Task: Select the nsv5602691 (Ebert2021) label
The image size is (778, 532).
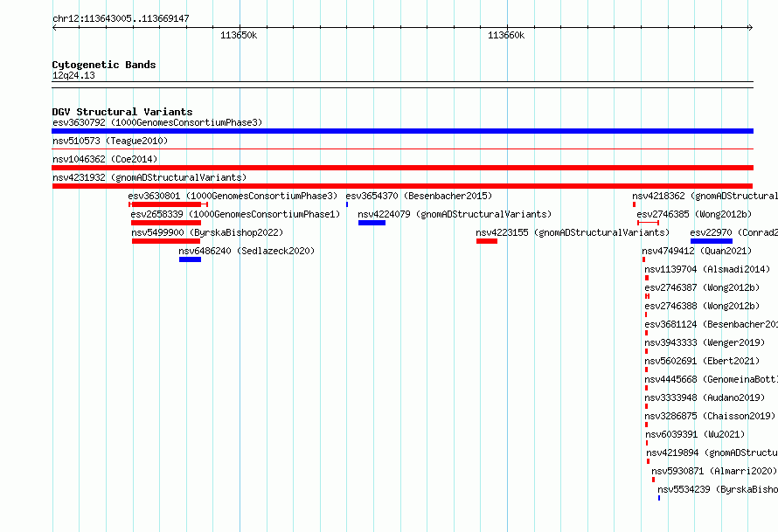Action: pyautogui.click(x=702, y=361)
